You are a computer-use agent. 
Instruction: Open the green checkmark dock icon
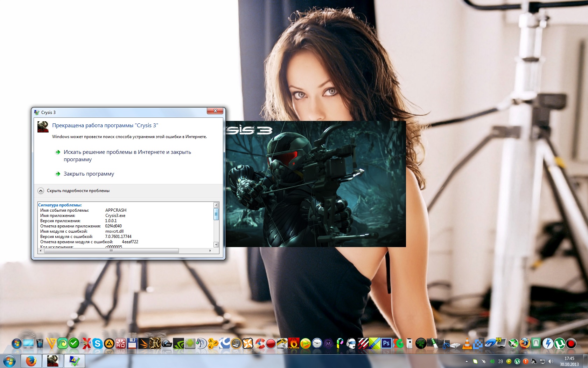click(74, 343)
